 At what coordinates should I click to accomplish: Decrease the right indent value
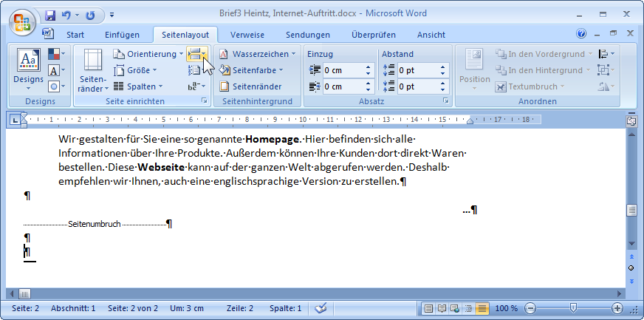tap(369, 90)
